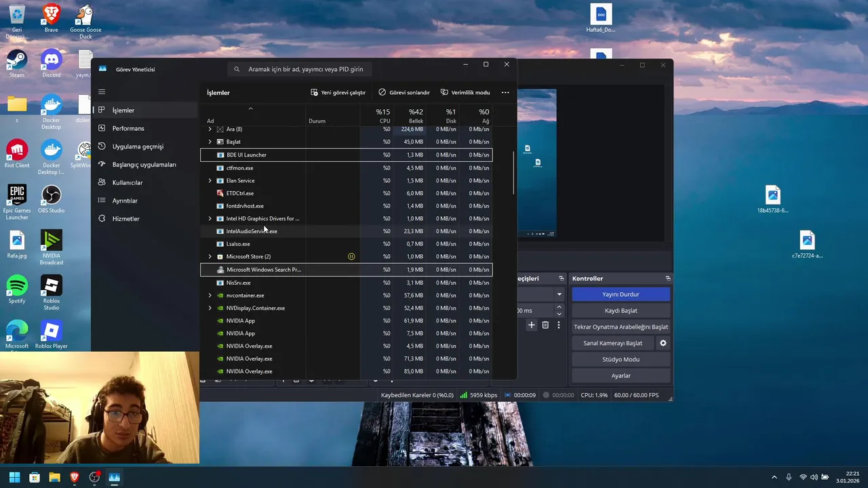Expand the Microsoft Store (2) group
The width and height of the screenshot is (868, 488).
tap(210, 257)
